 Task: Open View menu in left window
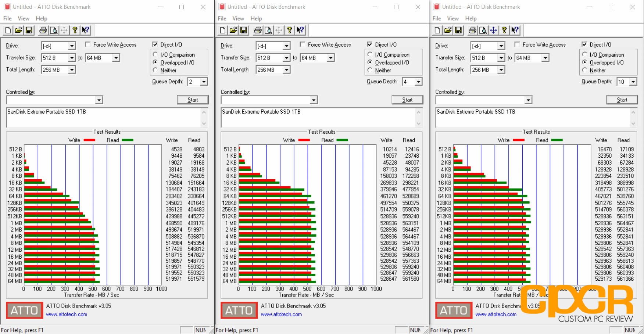(x=24, y=18)
